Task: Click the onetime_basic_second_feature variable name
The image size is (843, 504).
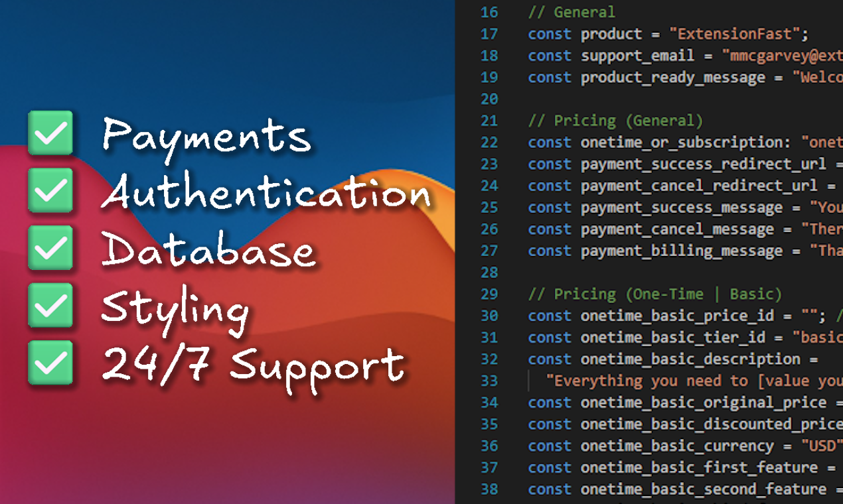Action: tap(703, 490)
